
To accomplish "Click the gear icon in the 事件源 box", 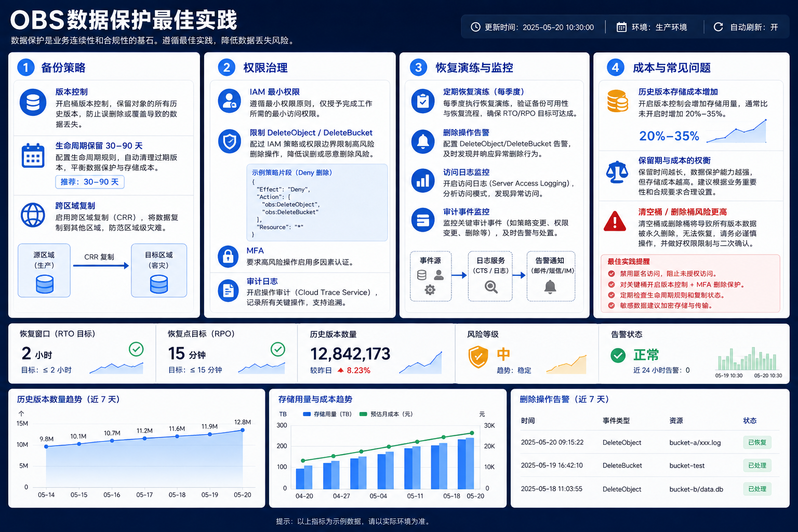I will (430, 290).
